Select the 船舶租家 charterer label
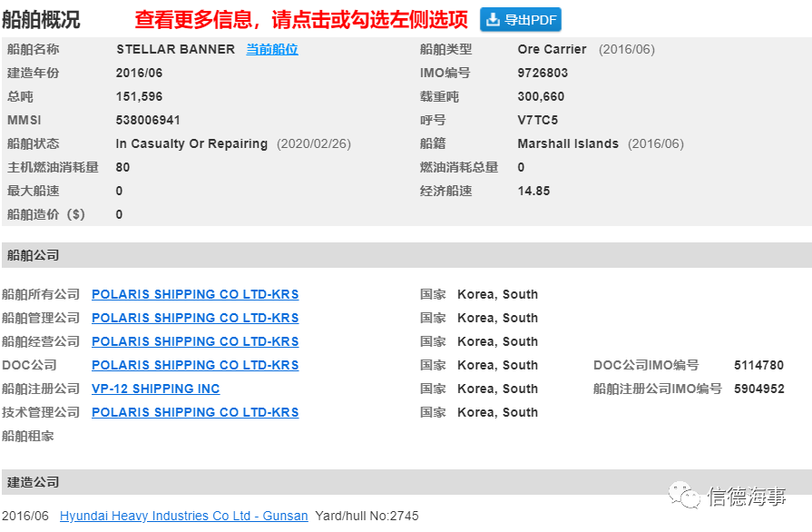The height and width of the screenshot is (532, 812). [28, 436]
